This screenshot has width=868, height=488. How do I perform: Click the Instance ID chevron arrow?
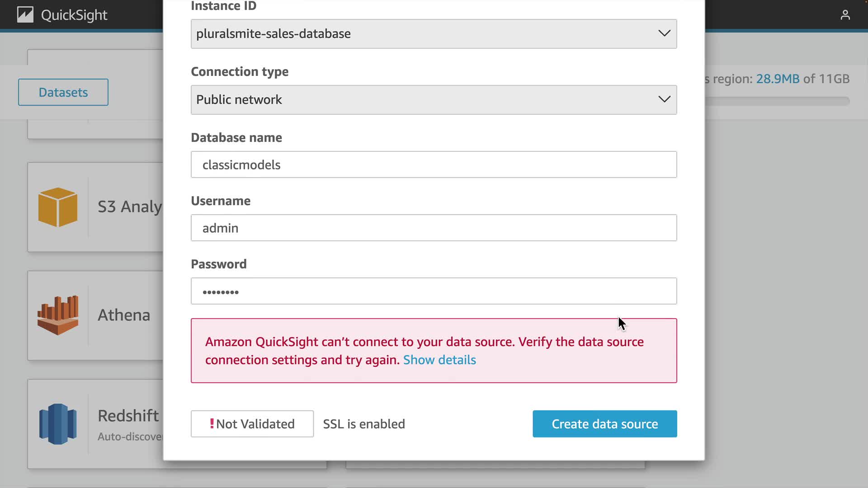click(x=664, y=33)
